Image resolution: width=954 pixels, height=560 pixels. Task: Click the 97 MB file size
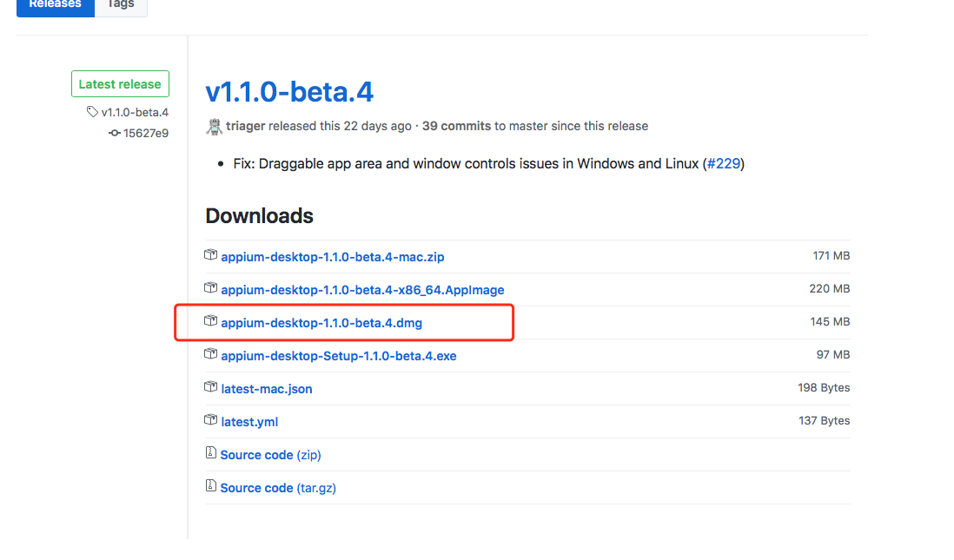(x=833, y=354)
